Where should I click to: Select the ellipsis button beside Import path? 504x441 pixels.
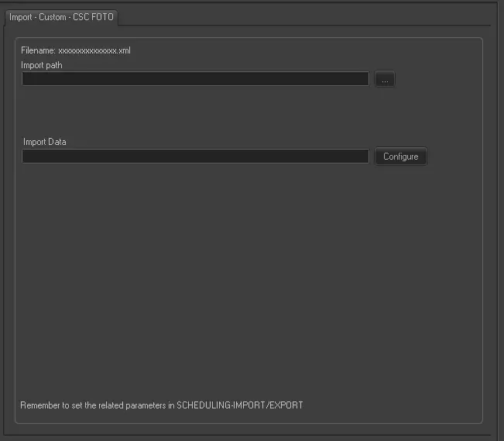click(x=385, y=79)
